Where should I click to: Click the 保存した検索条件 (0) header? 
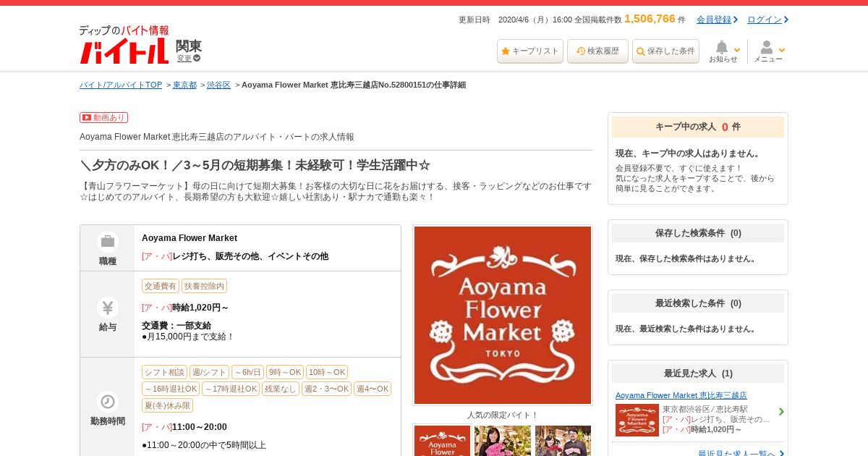(698, 233)
